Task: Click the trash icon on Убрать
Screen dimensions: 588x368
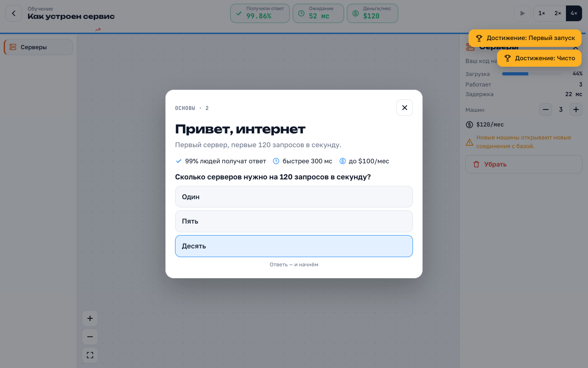Action: point(476,164)
